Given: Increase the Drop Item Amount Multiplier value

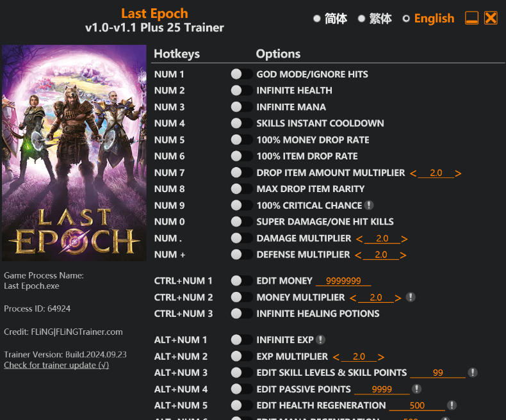Looking at the screenshot, I should (x=458, y=174).
